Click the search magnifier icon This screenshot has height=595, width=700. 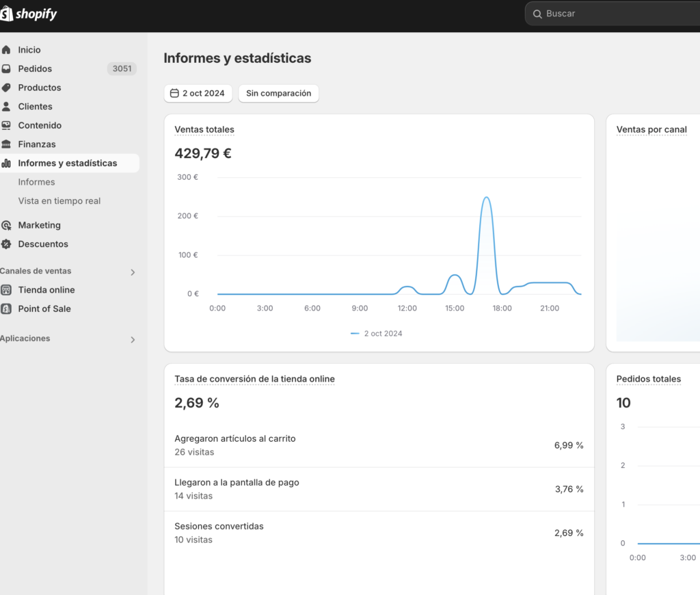(x=537, y=14)
